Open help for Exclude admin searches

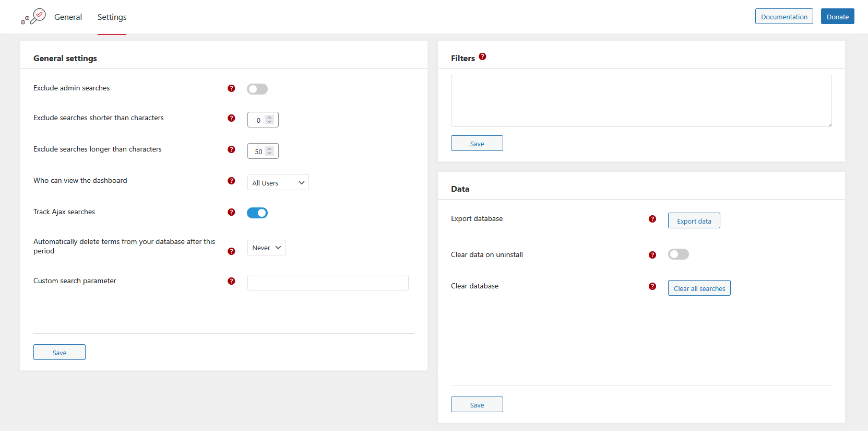click(231, 88)
